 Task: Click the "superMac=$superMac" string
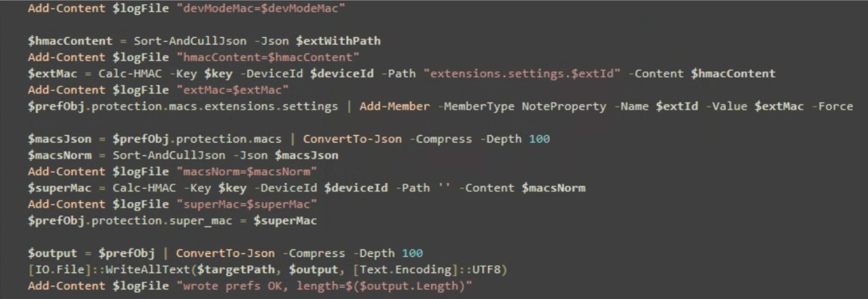[247, 204]
